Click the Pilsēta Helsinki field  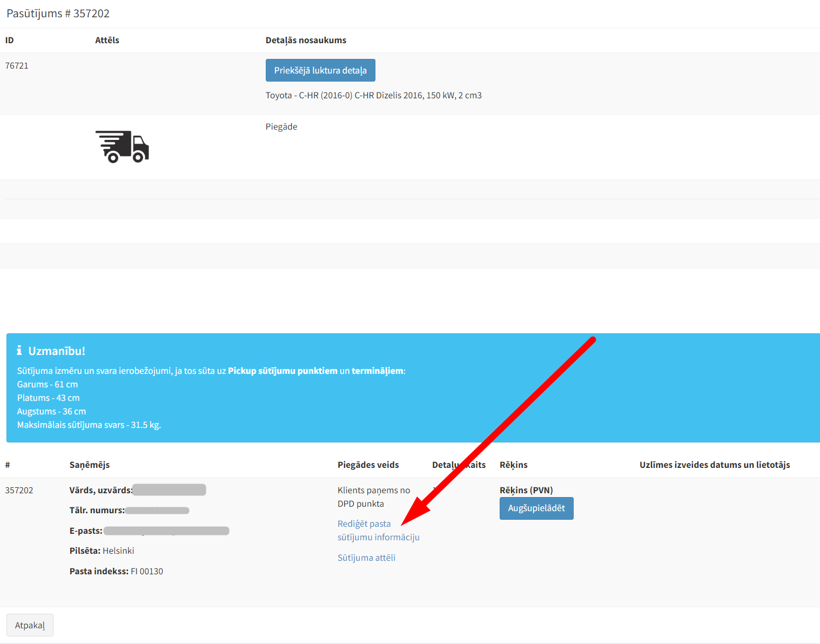(x=102, y=551)
